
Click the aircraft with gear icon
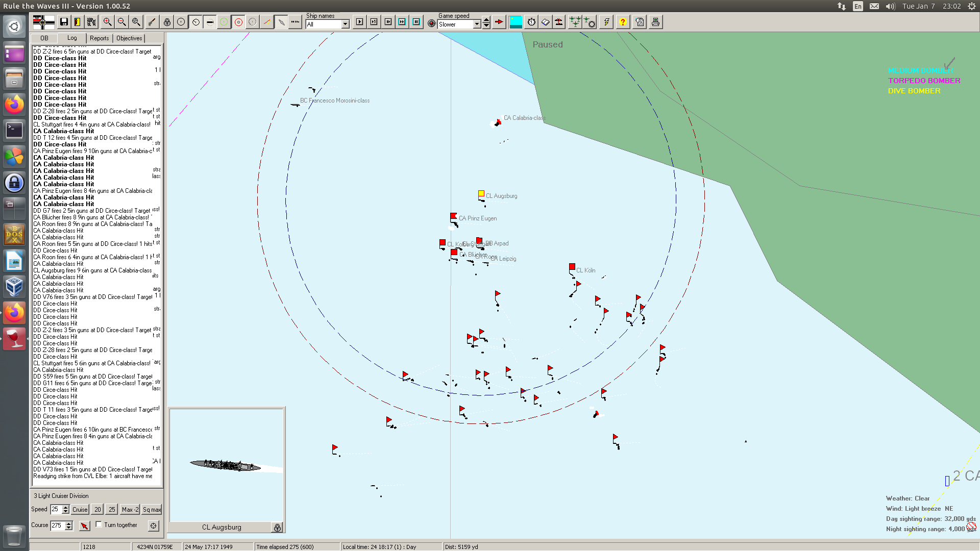590,22
